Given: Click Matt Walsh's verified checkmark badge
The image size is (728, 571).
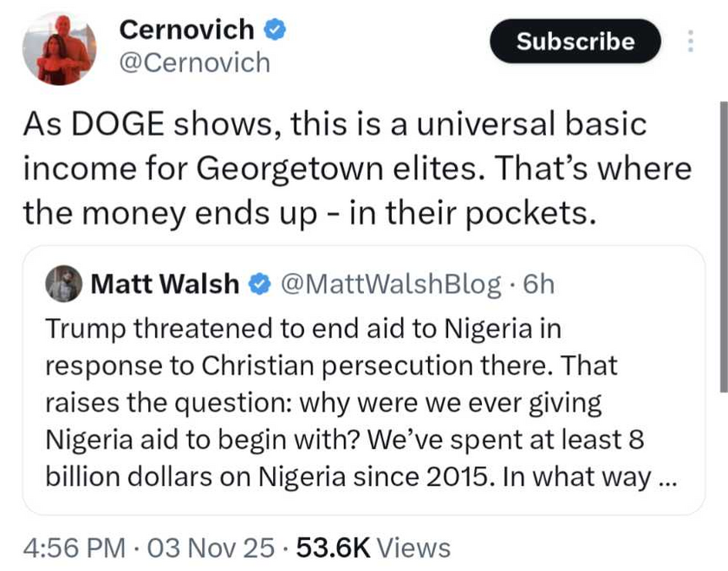Looking at the screenshot, I should (x=258, y=284).
